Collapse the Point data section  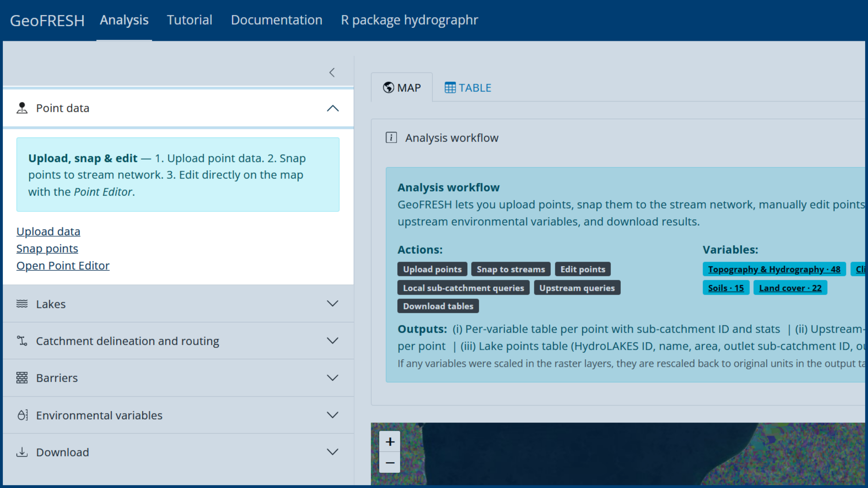coord(332,108)
